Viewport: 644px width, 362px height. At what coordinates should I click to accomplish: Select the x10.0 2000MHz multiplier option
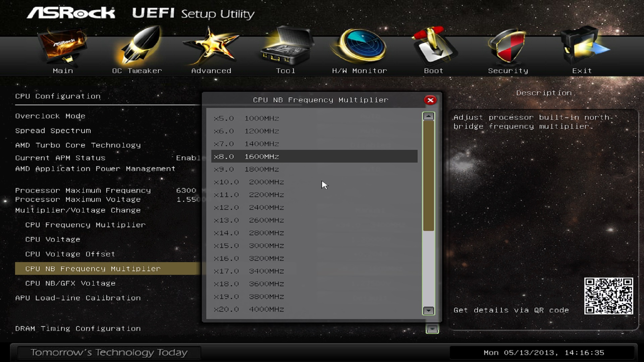pos(249,182)
